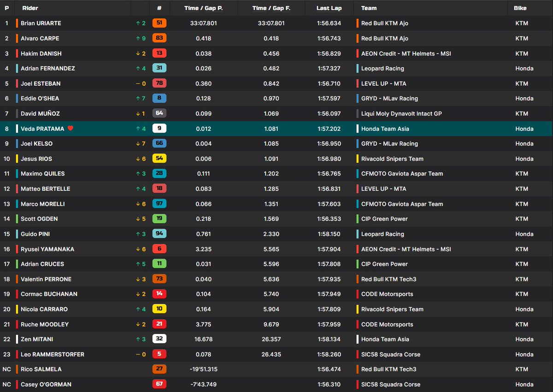Screen dimensions: 553x392
Task: Click the red number 13 badge
Action: click(159, 53)
